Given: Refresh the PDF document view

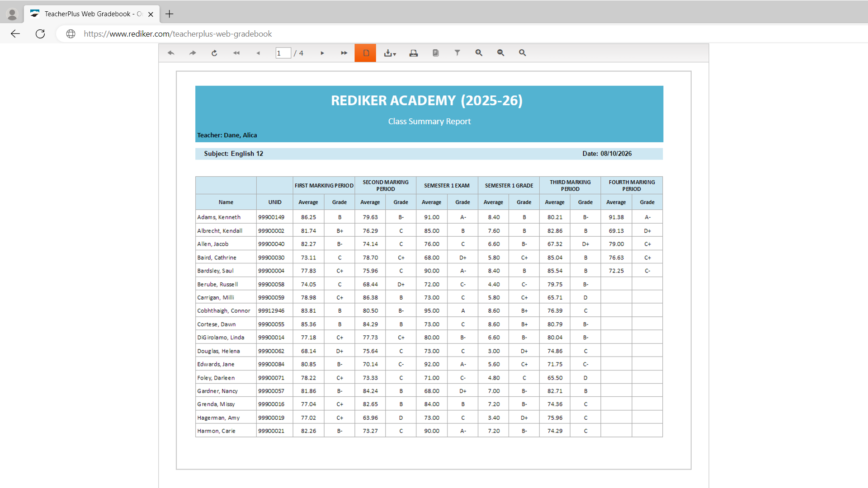Looking at the screenshot, I should [x=214, y=53].
